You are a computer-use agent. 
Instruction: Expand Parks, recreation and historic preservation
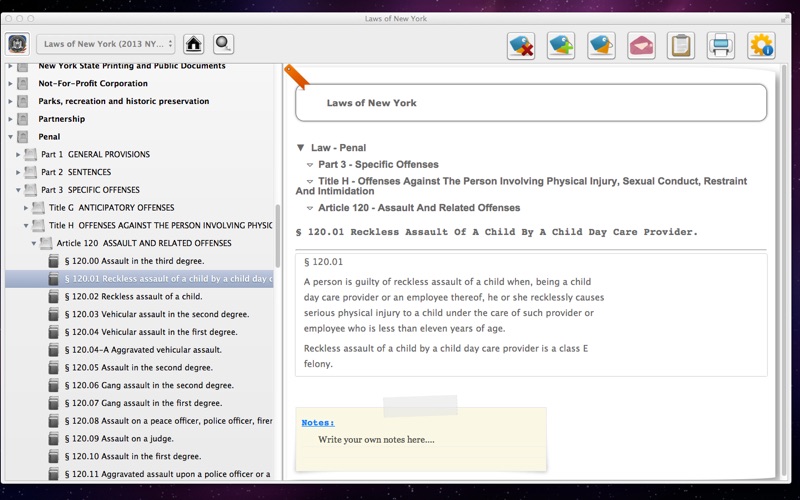click(x=10, y=101)
